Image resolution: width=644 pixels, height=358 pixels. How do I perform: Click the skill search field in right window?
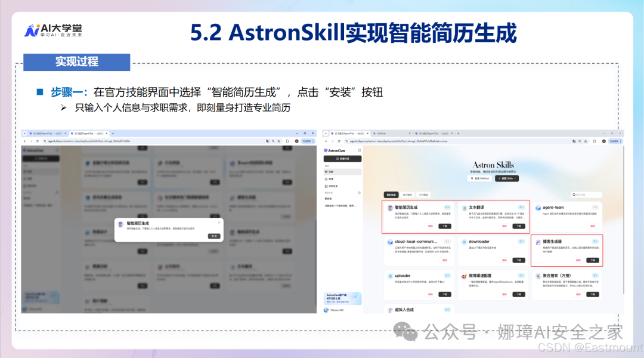pos(587,195)
